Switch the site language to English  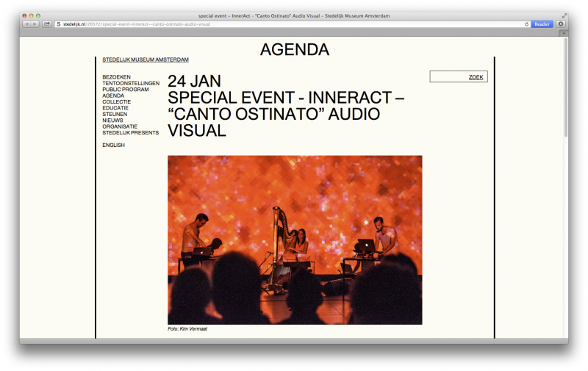113,145
